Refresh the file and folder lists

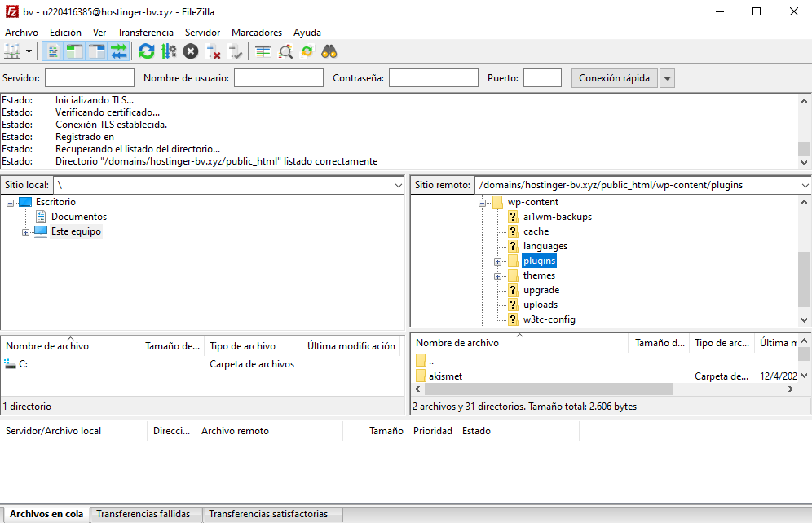point(146,51)
